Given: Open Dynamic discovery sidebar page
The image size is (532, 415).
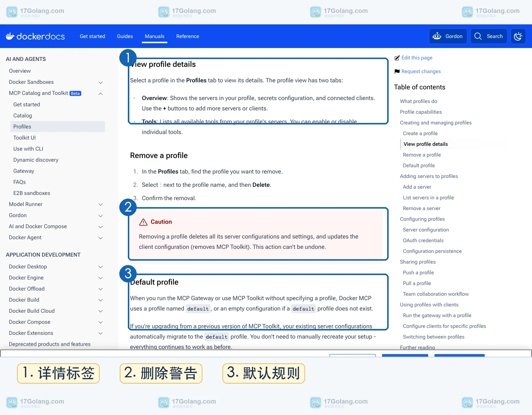Looking at the screenshot, I should tap(36, 160).
